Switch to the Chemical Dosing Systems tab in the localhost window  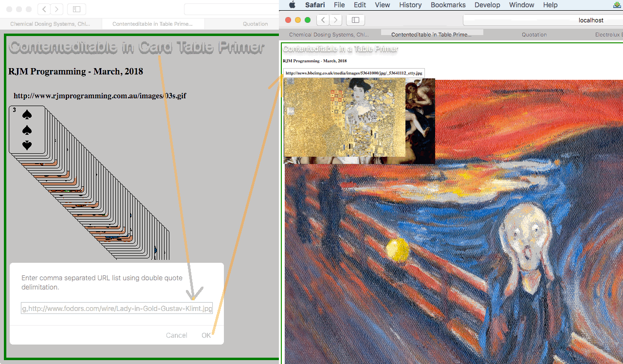pyautogui.click(x=329, y=35)
